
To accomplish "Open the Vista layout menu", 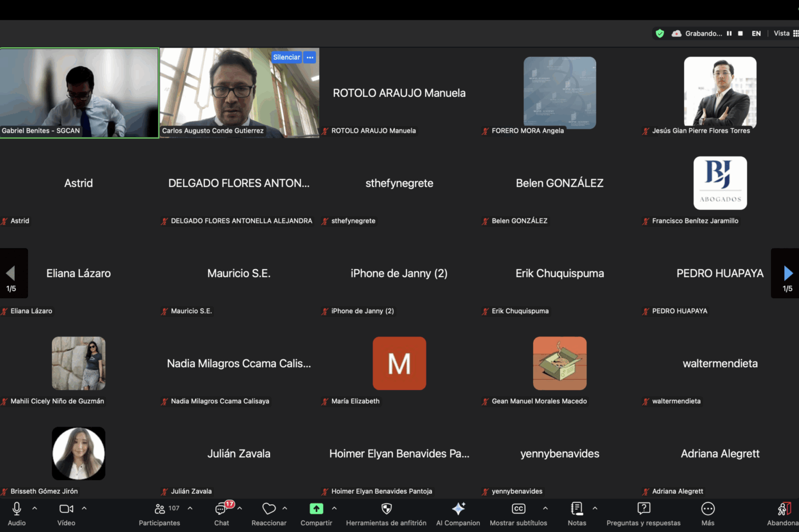I will [x=785, y=34].
